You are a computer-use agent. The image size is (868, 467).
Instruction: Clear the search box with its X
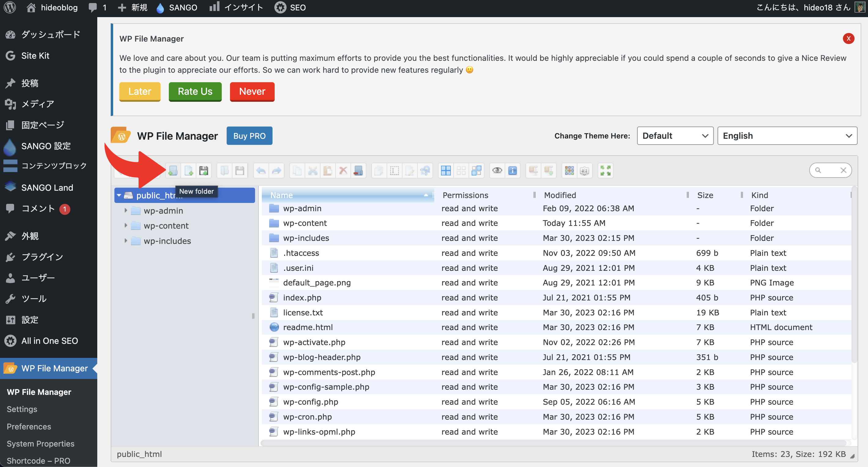pos(844,170)
